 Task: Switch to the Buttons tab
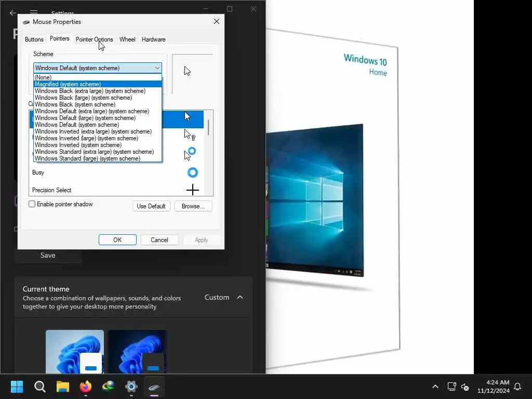point(34,39)
